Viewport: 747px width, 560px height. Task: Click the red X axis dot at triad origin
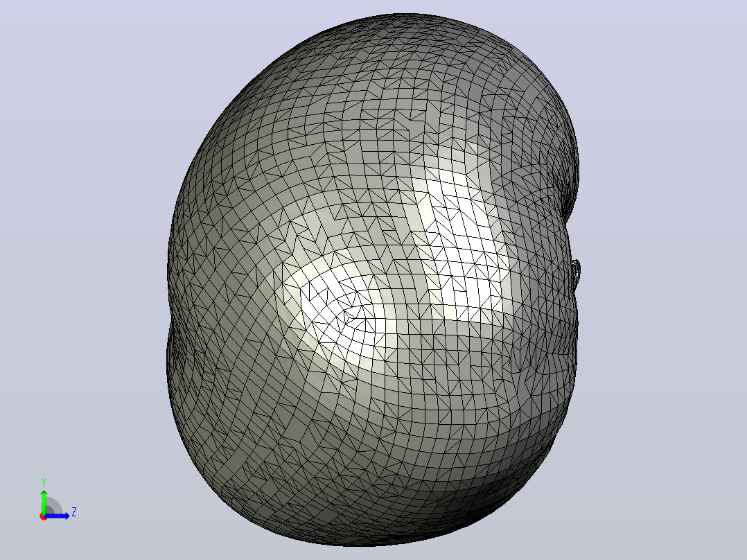pos(43,517)
